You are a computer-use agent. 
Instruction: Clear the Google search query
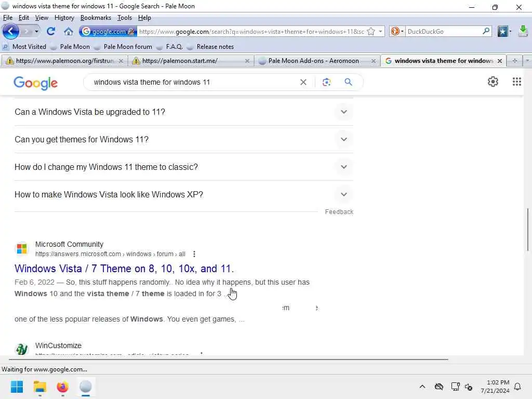[x=303, y=82]
